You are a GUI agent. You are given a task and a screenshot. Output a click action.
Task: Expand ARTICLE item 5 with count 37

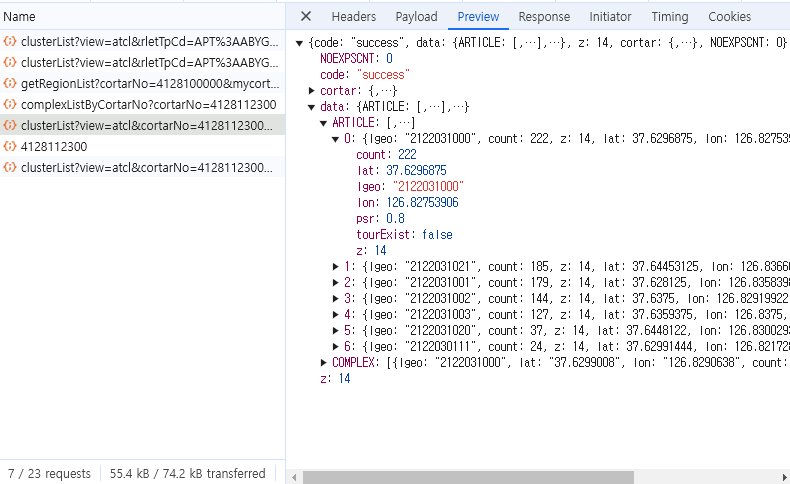(x=336, y=331)
